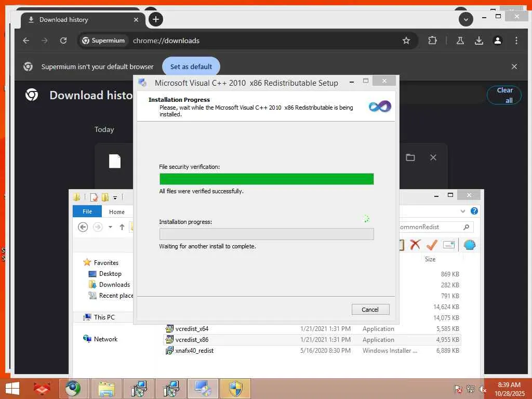The image size is (532, 399).
Task: Open the red fox taskbar application
Action: click(42, 389)
